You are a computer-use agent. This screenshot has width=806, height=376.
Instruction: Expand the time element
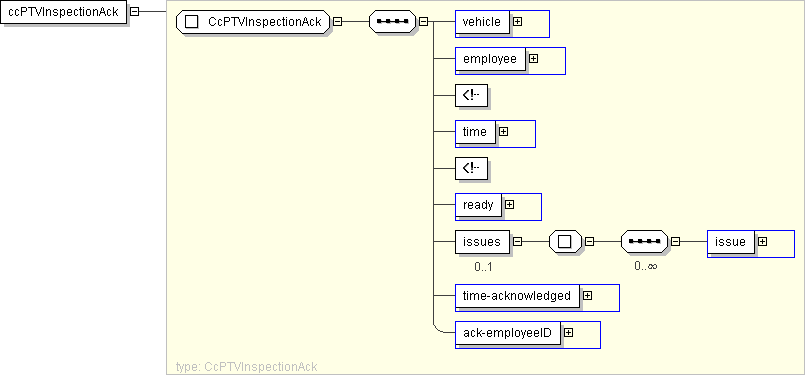pyautogui.click(x=504, y=132)
